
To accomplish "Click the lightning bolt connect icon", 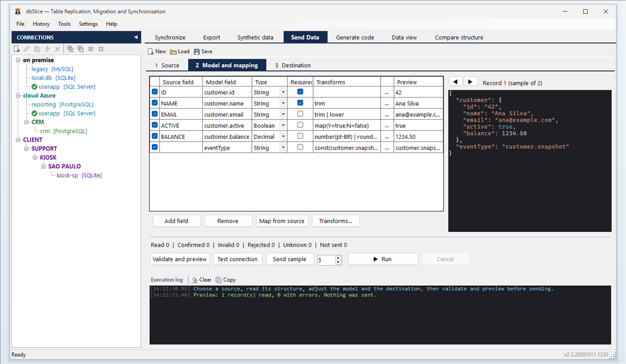I will coord(47,49).
